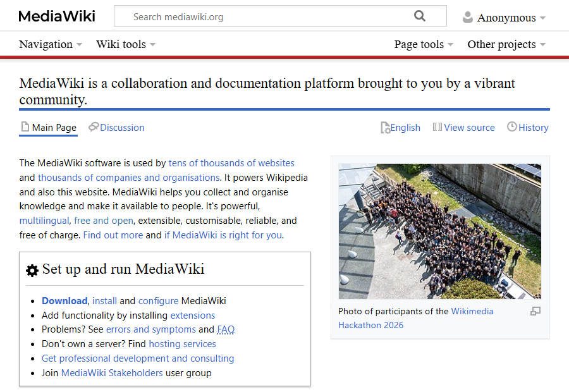
Task: Open the English language selector
Action: 401,128
